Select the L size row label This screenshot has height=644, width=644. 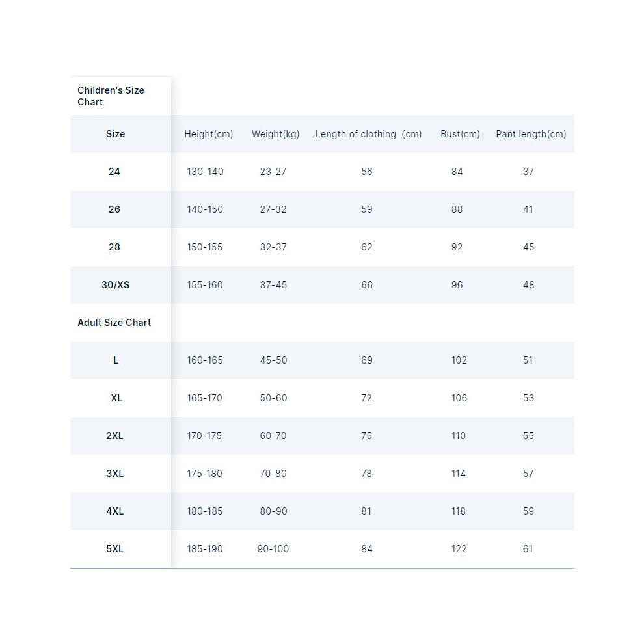point(116,360)
